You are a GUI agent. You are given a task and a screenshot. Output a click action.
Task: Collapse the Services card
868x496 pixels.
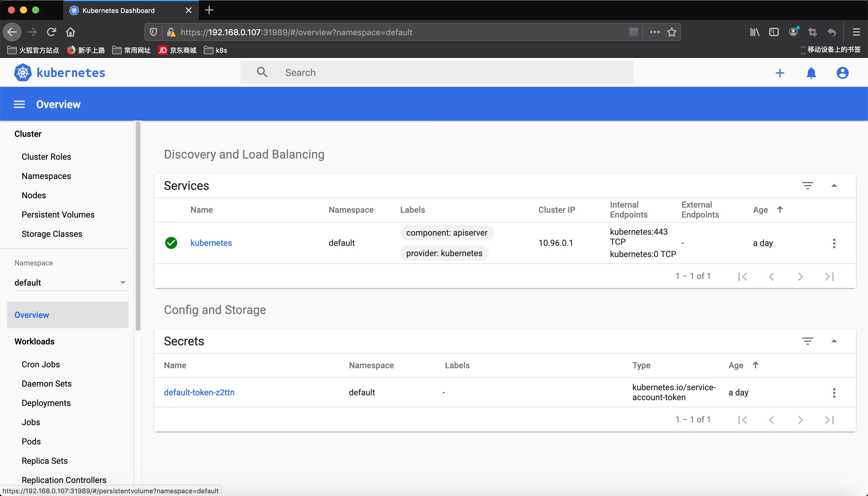tap(834, 186)
